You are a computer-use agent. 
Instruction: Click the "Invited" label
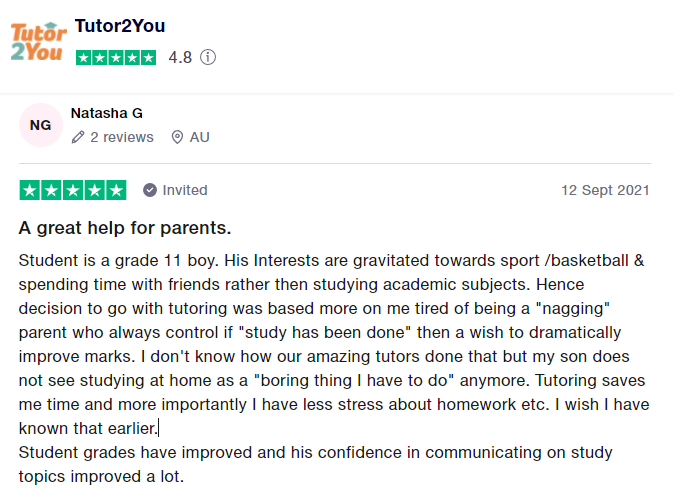[185, 190]
